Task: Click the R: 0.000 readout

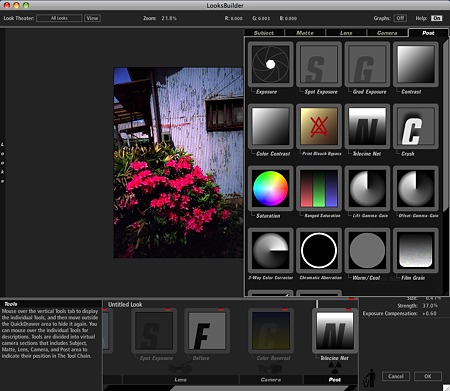Action: pyautogui.click(x=233, y=18)
